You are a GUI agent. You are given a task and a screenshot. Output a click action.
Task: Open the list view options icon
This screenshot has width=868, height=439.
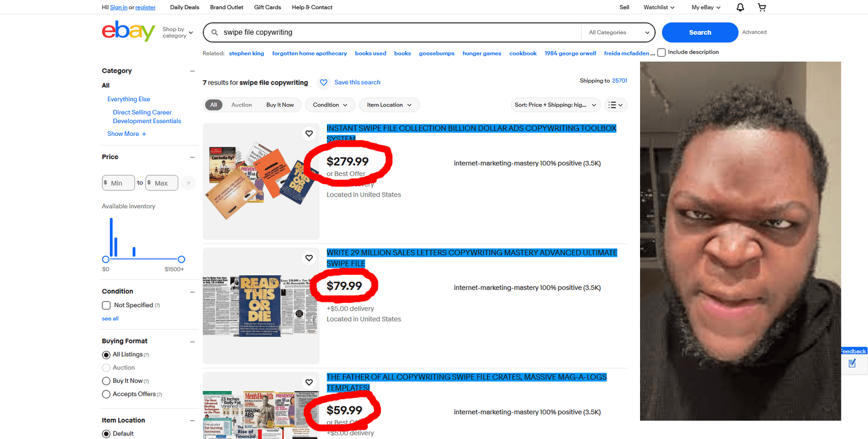point(616,105)
